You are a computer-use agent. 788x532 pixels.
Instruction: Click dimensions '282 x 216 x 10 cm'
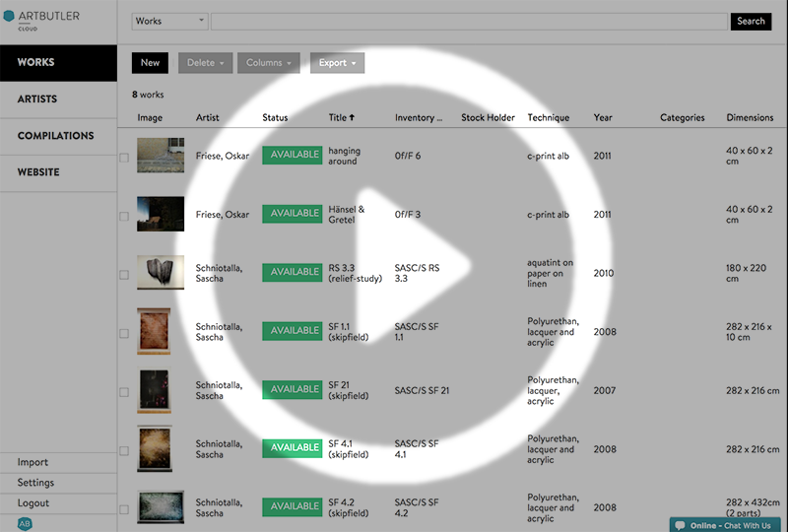click(x=749, y=332)
